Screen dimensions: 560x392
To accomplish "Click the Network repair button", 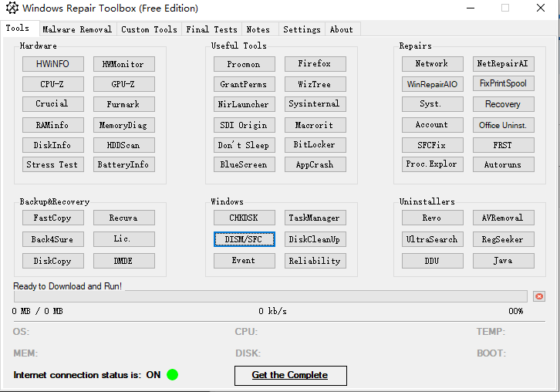I will [433, 64].
